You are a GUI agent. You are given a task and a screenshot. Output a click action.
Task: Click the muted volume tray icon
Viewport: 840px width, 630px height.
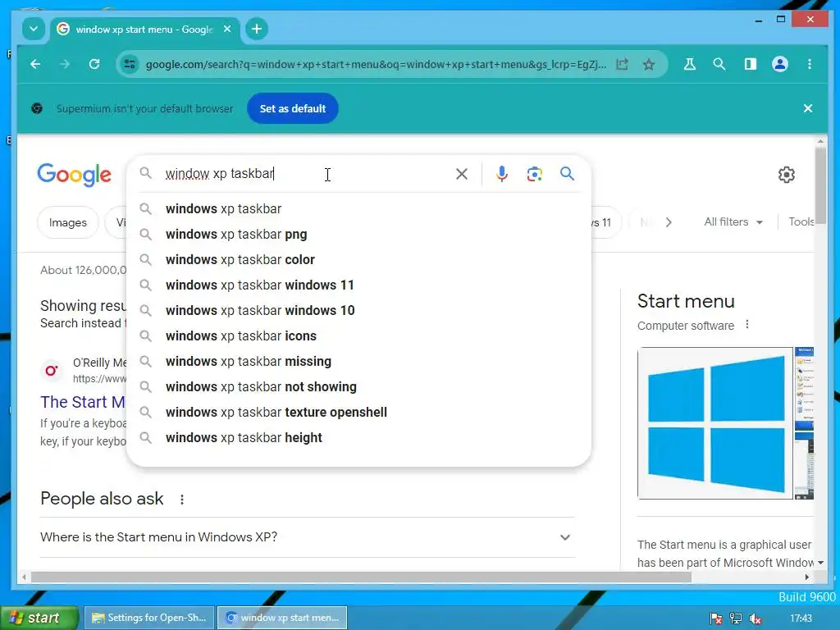(756, 619)
